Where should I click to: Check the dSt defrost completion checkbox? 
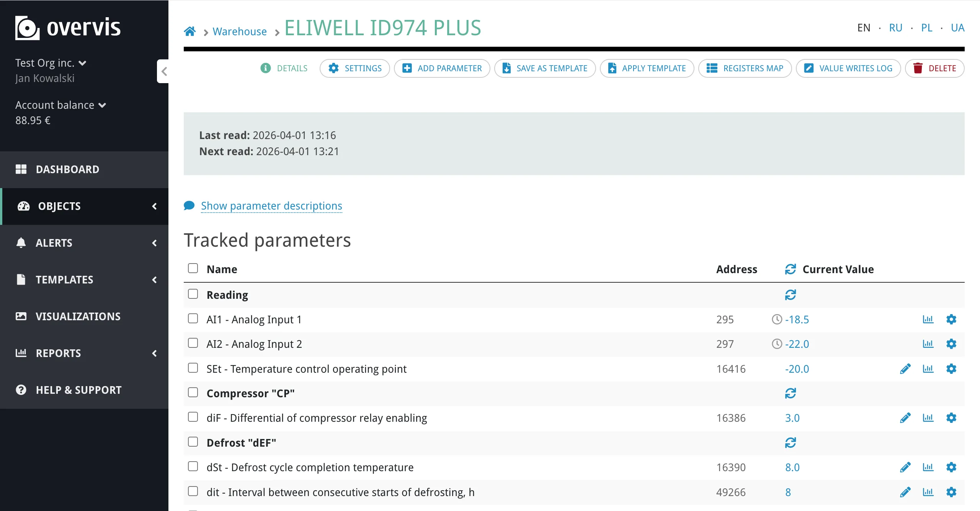coord(193,466)
